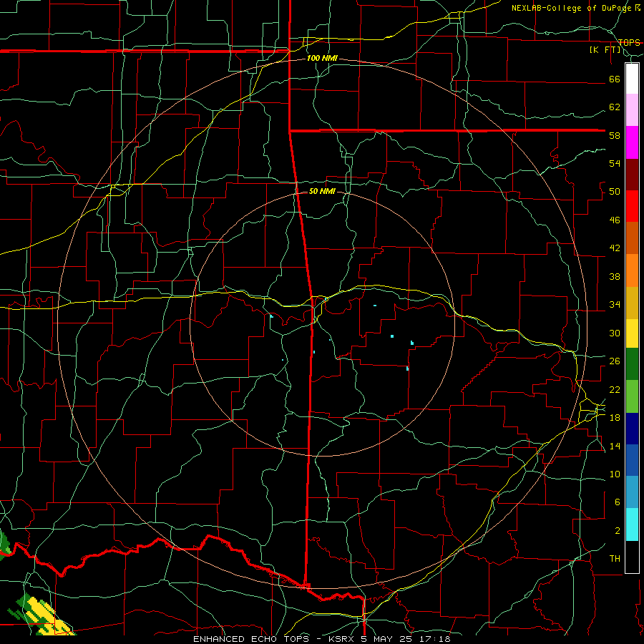Click the "66" scale value
The image size is (644, 644).
click(615, 79)
